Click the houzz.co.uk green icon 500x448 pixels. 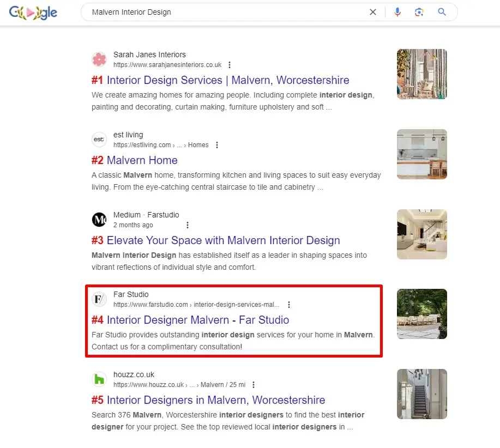tap(99, 379)
